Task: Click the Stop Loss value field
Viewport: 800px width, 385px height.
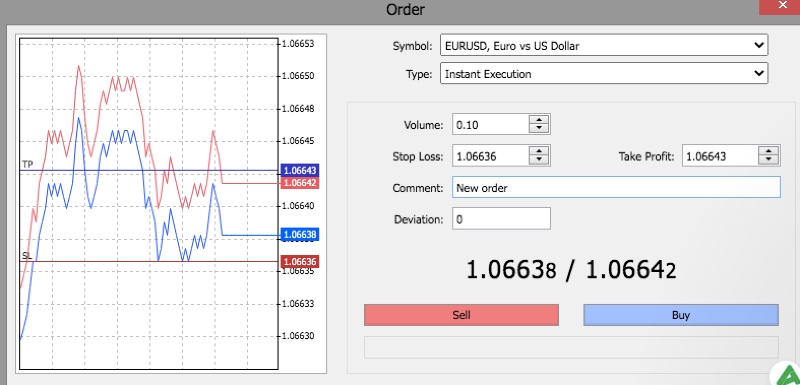Action: [490, 157]
